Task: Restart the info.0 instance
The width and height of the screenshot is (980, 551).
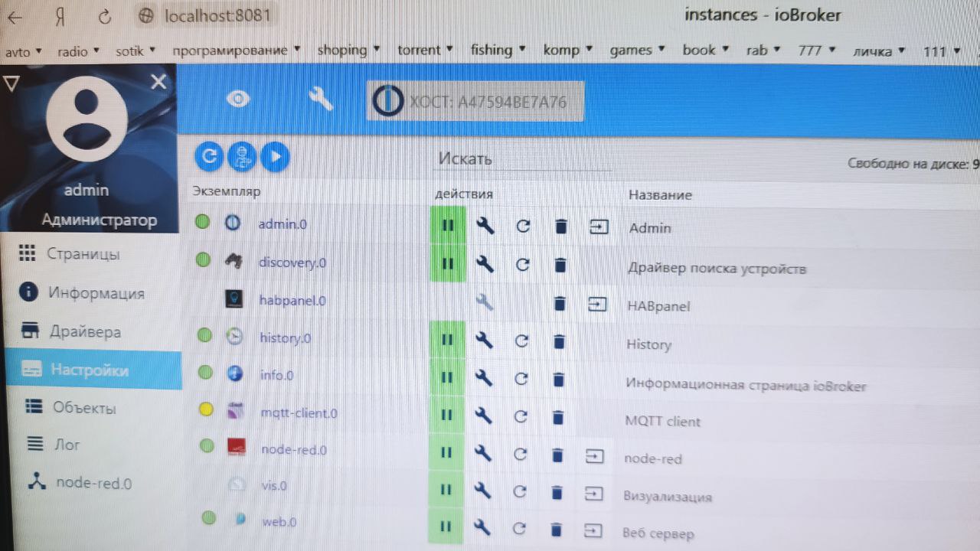Action: click(x=521, y=379)
